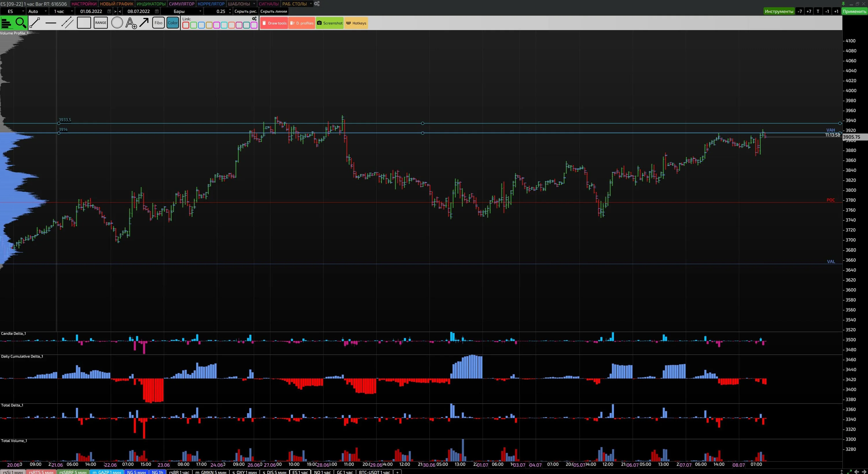The height and width of the screenshot is (474, 868).
Task: Expand the ШАБЛОНЫ dropdown arrow
Action: (254, 4)
